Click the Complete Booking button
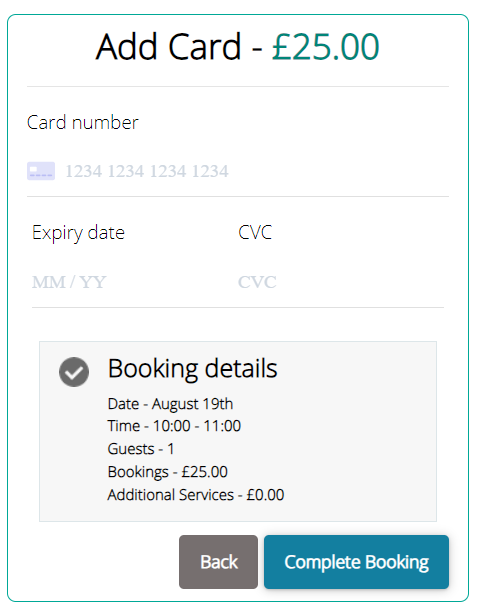This screenshot has height=609, width=478. (356, 562)
